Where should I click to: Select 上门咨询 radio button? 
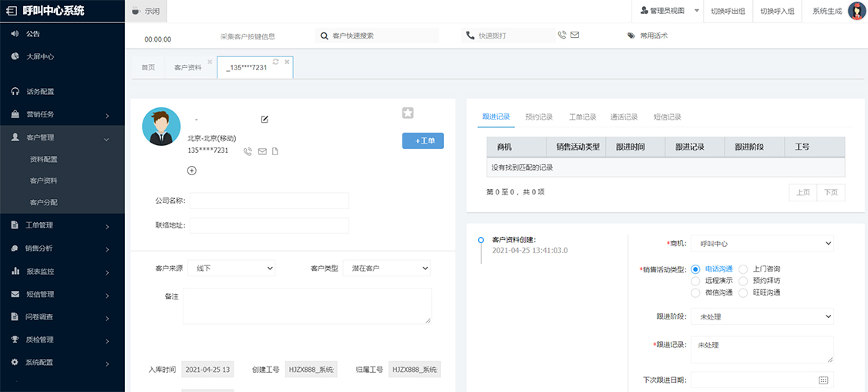(743, 269)
